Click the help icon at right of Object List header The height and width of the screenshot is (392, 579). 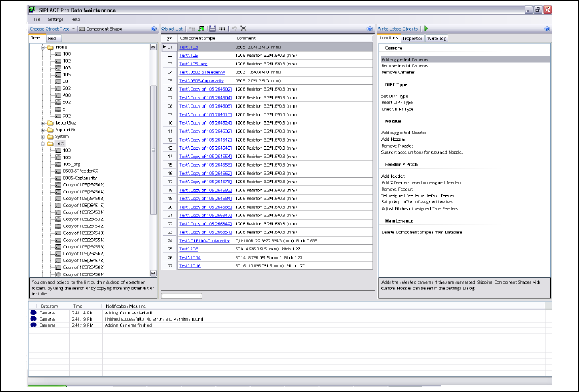point(370,29)
